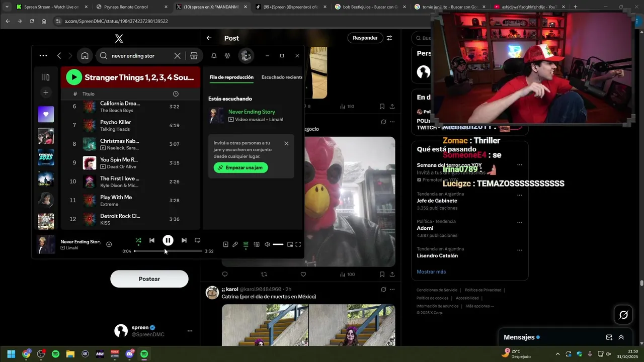Toggle shuffle in Spotify player

(138, 241)
